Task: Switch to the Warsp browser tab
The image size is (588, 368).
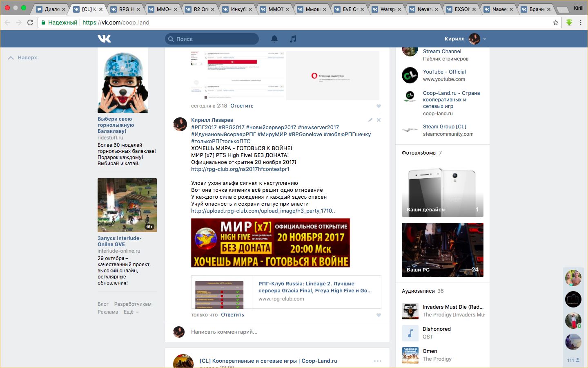Action: [387, 9]
